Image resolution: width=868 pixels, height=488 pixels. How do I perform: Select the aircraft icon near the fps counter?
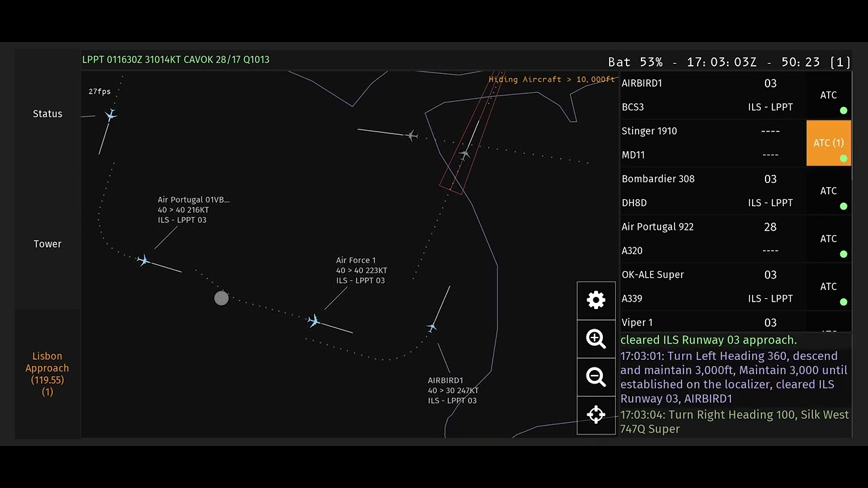click(111, 115)
